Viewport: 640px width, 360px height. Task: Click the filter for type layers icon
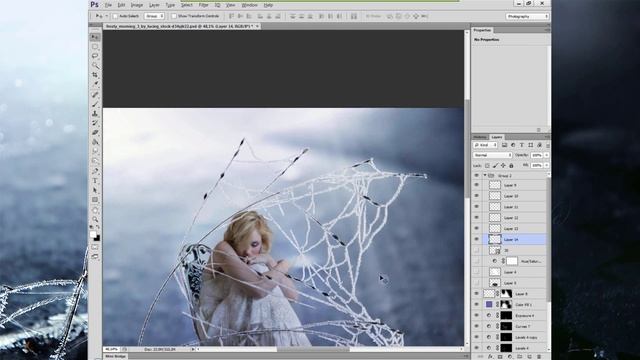[x=522, y=145]
